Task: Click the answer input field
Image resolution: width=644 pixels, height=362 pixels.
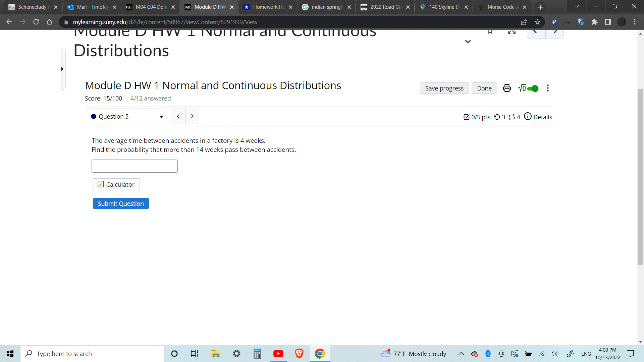Action: (135, 166)
